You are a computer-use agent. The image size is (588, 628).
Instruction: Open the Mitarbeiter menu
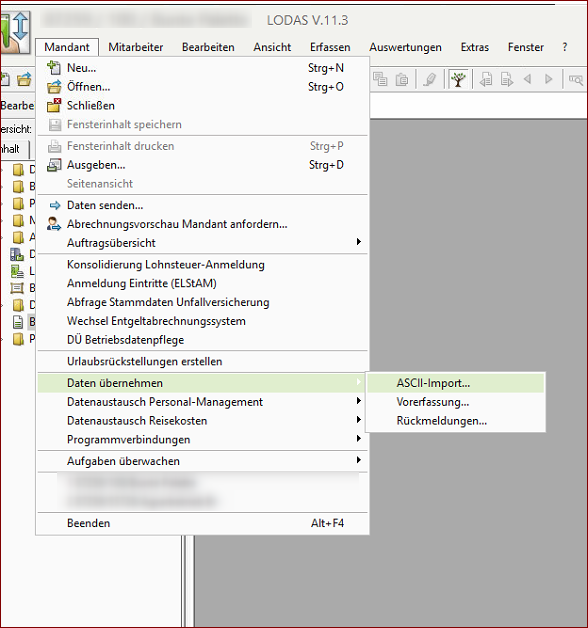point(136,47)
